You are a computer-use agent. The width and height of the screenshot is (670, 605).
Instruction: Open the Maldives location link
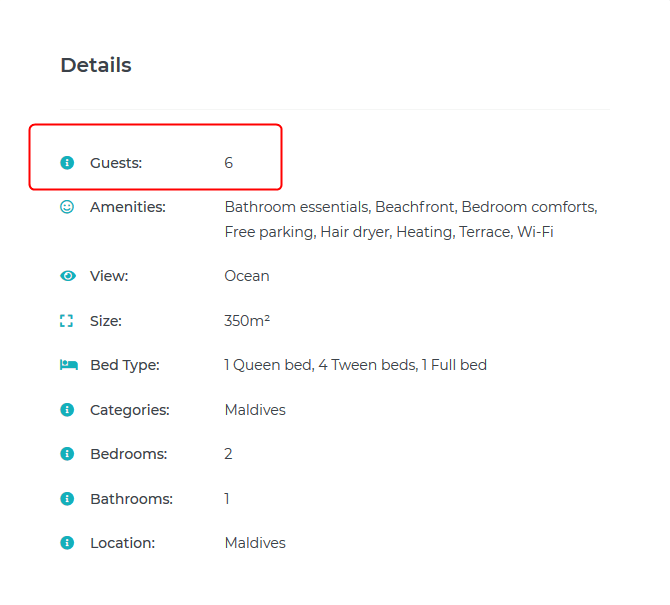(x=255, y=543)
